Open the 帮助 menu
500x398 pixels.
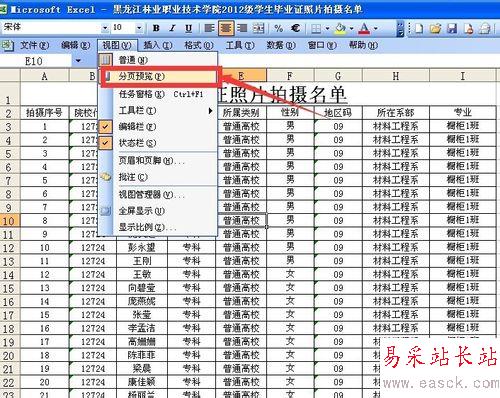[x=363, y=45]
